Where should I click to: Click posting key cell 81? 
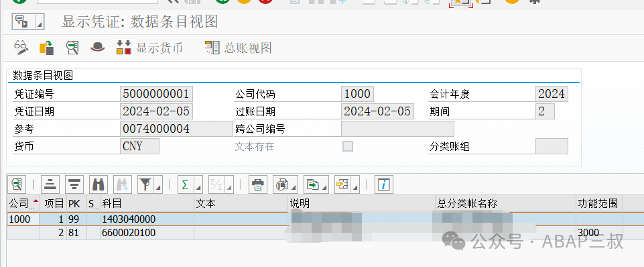point(76,233)
